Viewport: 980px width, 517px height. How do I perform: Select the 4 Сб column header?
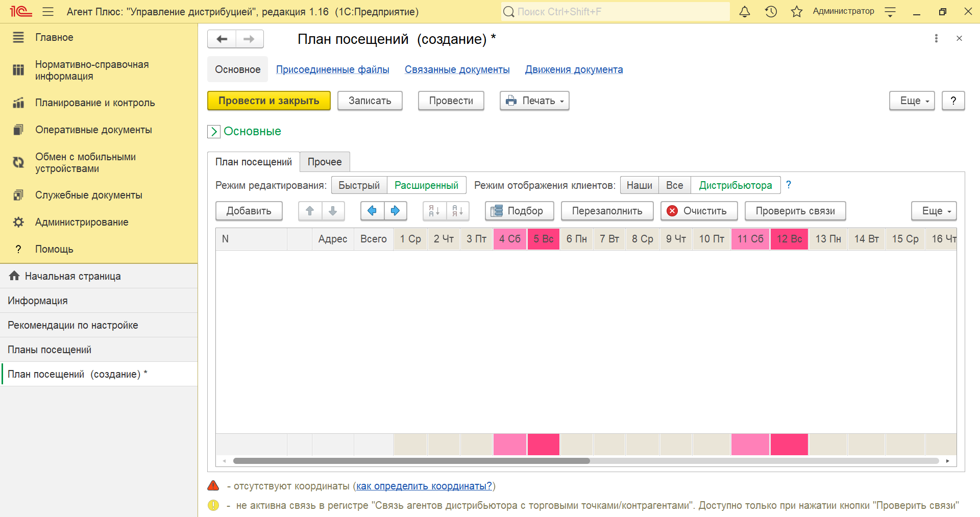click(510, 239)
